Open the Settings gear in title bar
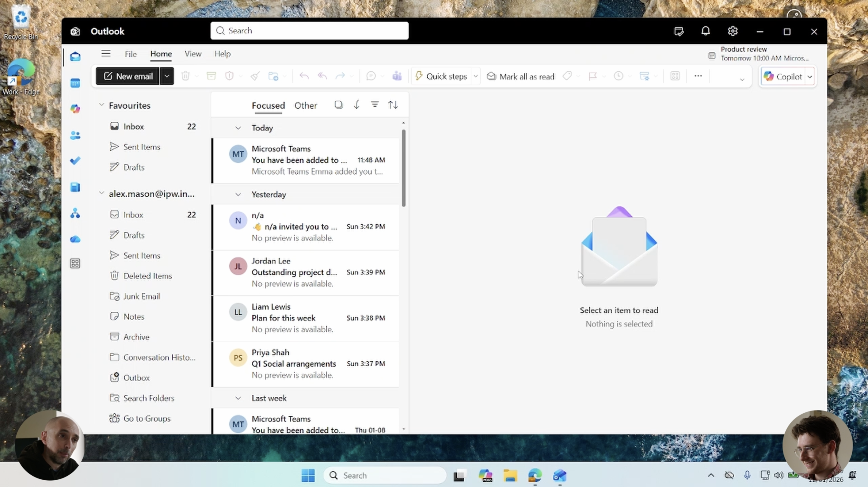Screen dimensions: 868x487 pyautogui.click(x=733, y=31)
